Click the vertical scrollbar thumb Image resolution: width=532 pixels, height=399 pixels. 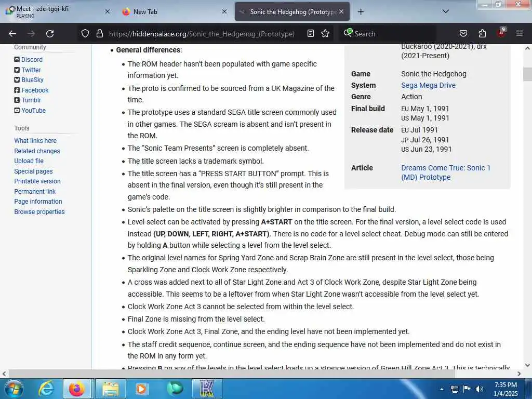527,74
